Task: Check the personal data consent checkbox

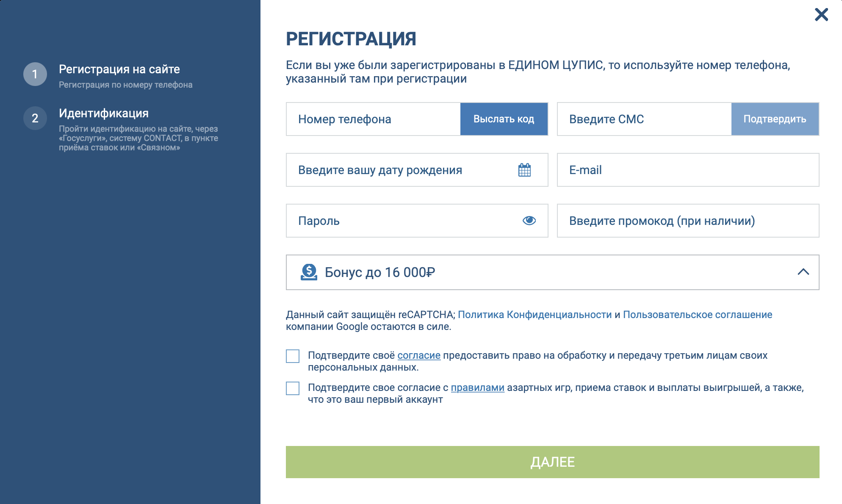Action: tap(293, 356)
